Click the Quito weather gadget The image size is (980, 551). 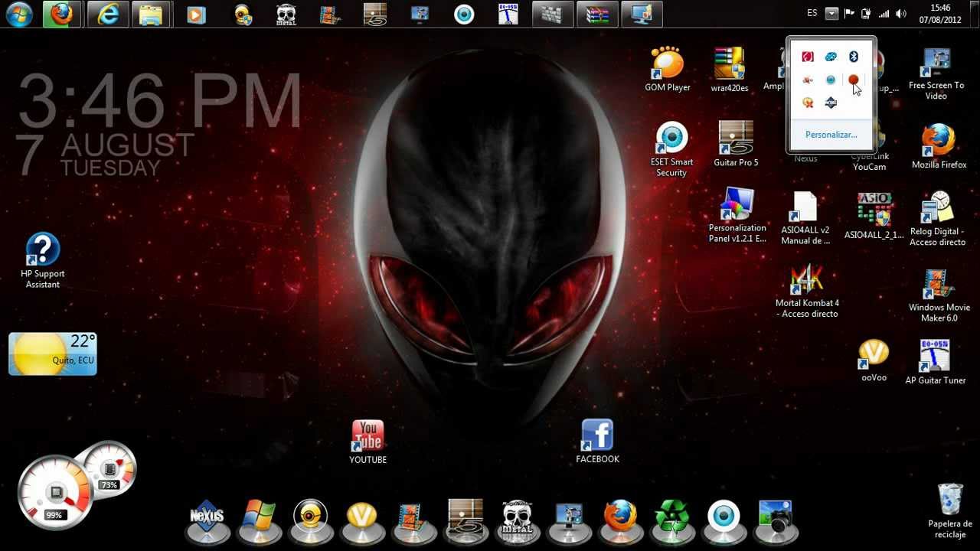53,354
